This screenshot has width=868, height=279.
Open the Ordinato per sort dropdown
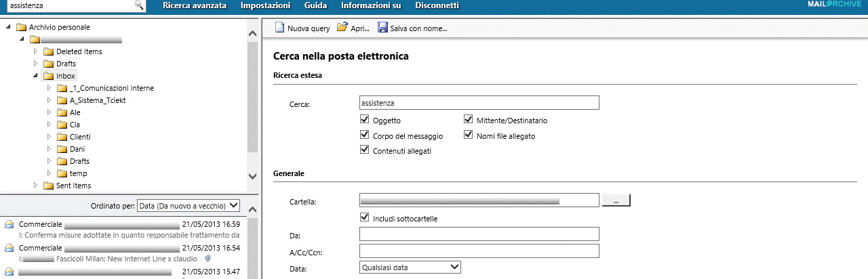188,205
